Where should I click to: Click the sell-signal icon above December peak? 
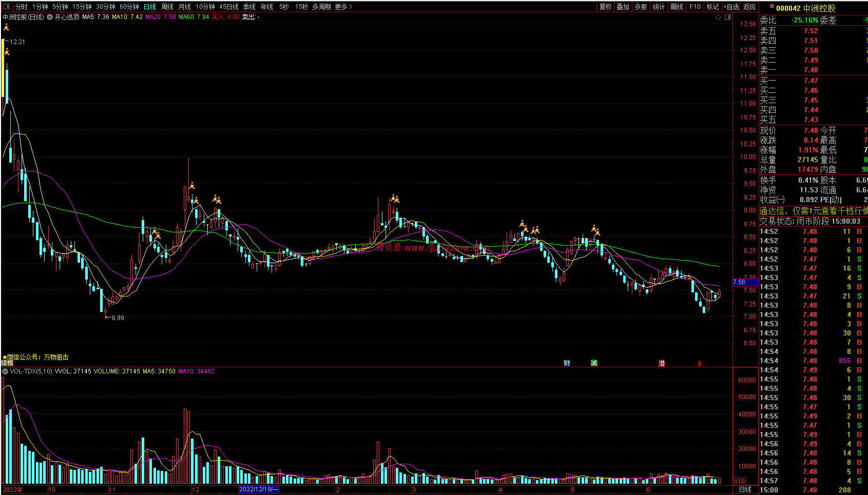(192, 186)
